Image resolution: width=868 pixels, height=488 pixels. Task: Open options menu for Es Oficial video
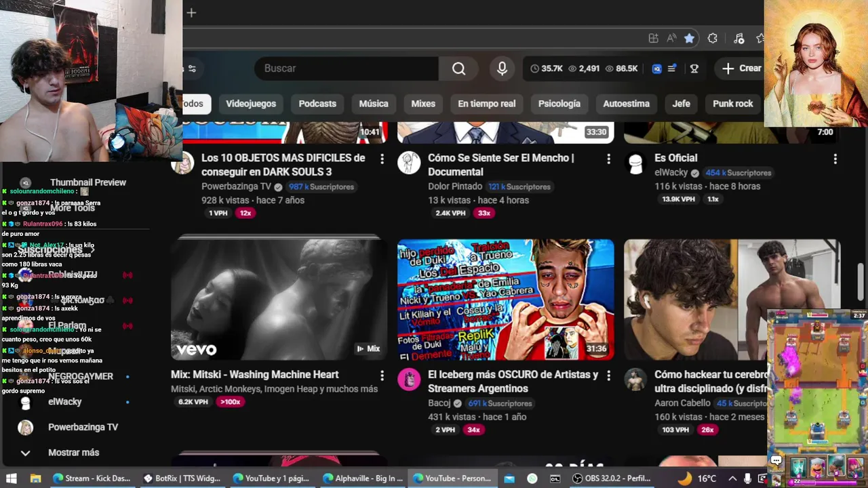pos(835,159)
